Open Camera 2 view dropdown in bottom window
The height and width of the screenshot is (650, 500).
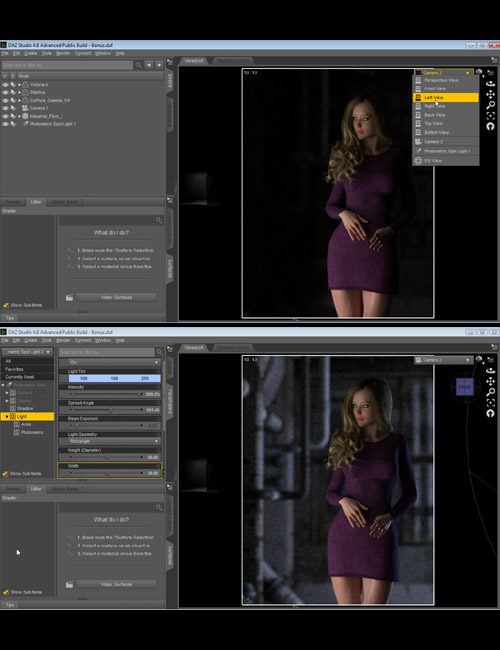click(444, 360)
